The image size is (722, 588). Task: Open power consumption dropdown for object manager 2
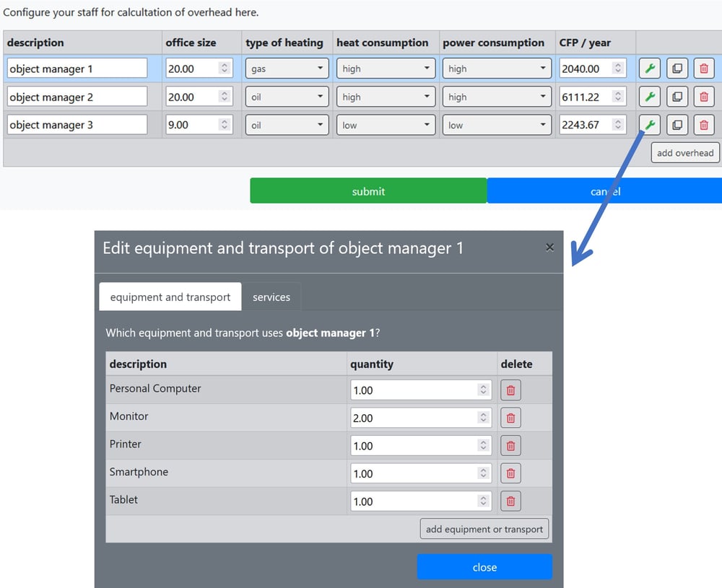[497, 97]
